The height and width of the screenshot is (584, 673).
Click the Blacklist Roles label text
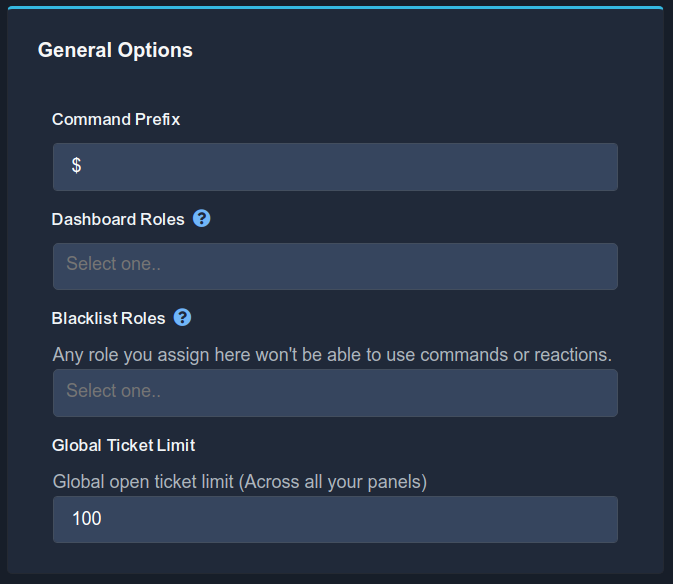pyautogui.click(x=108, y=318)
